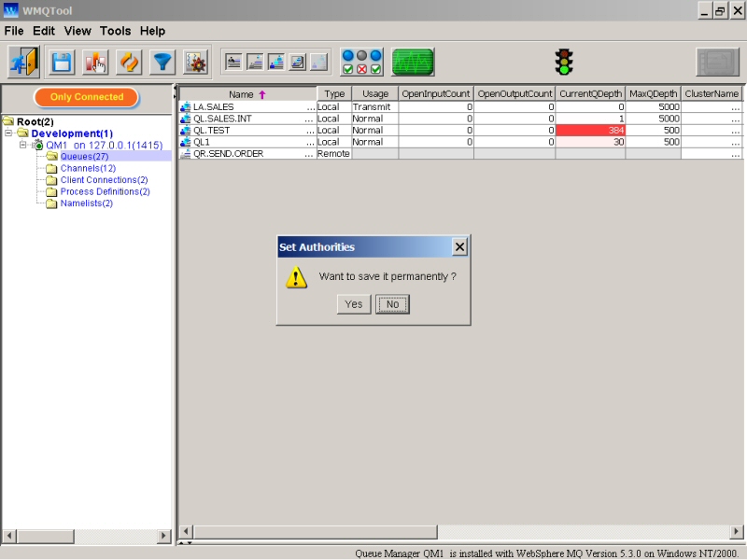Screen dimensions: 747x560
Task: Click the LA.SALES queue row icon
Action: tap(185, 107)
